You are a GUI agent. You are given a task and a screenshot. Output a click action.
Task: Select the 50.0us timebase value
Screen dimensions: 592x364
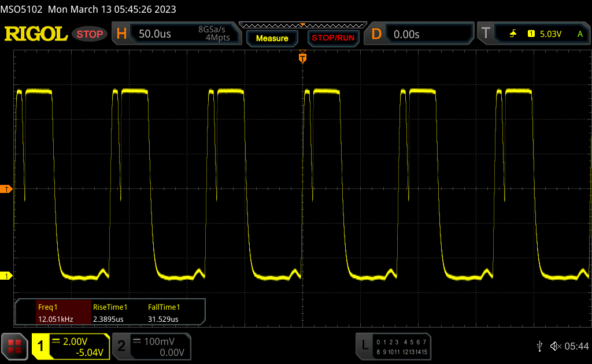click(155, 34)
